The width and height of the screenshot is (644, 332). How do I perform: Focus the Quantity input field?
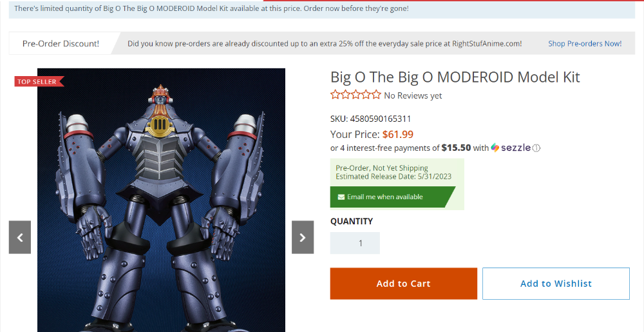tap(355, 243)
